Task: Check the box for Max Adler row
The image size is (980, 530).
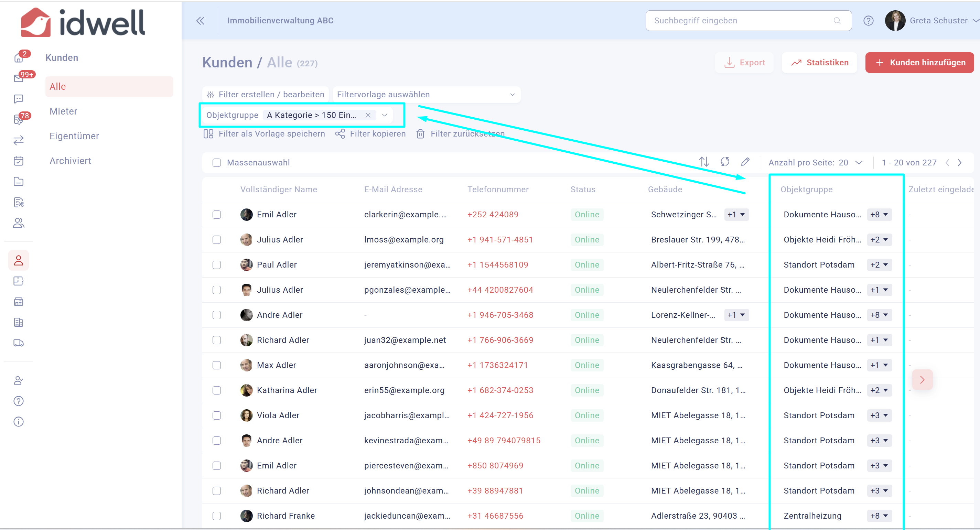Action: click(x=217, y=365)
